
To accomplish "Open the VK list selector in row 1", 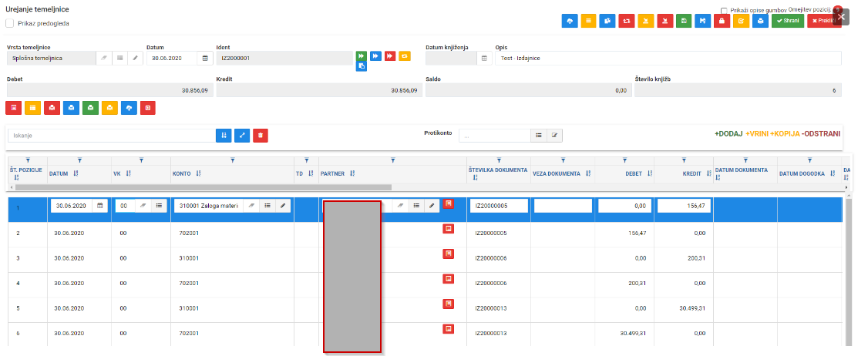I will [159, 206].
